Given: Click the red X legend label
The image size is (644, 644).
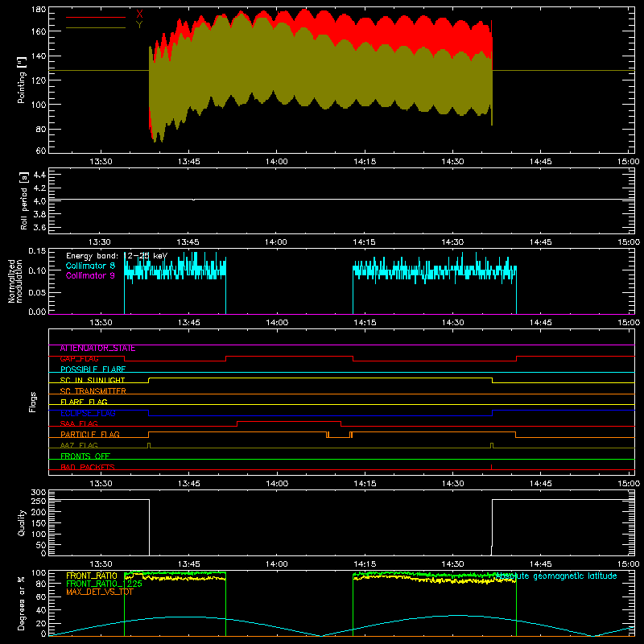Looking at the screenshot, I should [139, 14].
